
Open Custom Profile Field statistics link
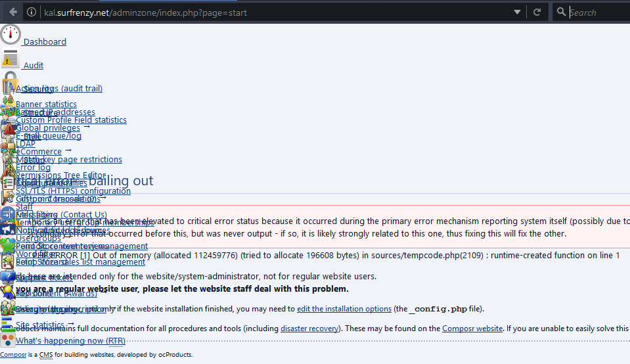[71, 120]
